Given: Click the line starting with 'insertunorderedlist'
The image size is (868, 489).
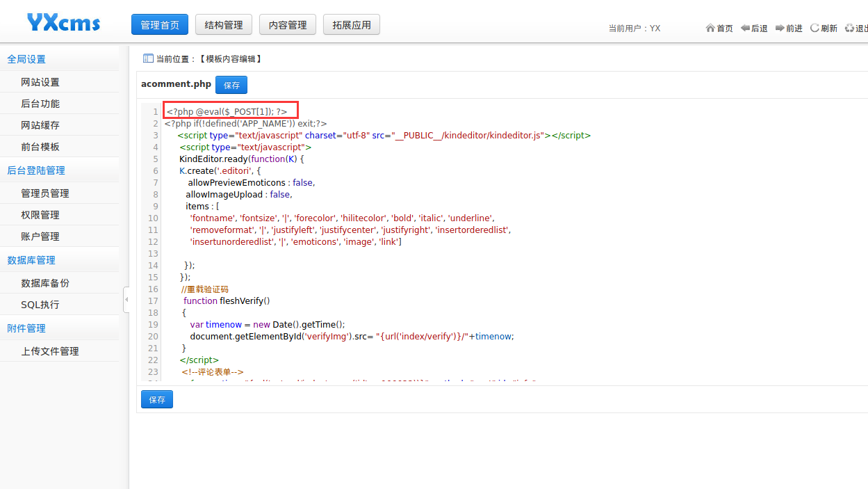Looking at the screenshot, I should pyautogui.click(x=295, y=241).
